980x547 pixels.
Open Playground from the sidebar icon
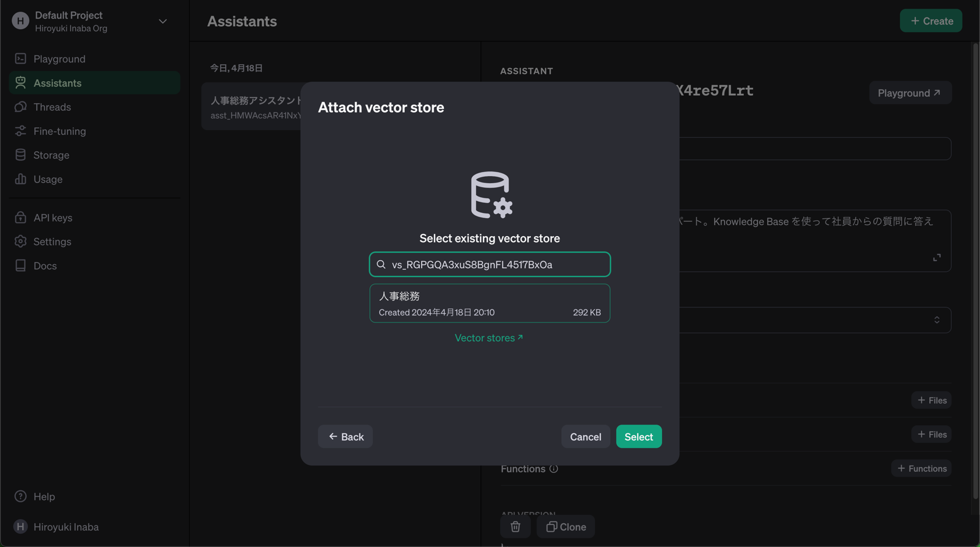[20, 58]
